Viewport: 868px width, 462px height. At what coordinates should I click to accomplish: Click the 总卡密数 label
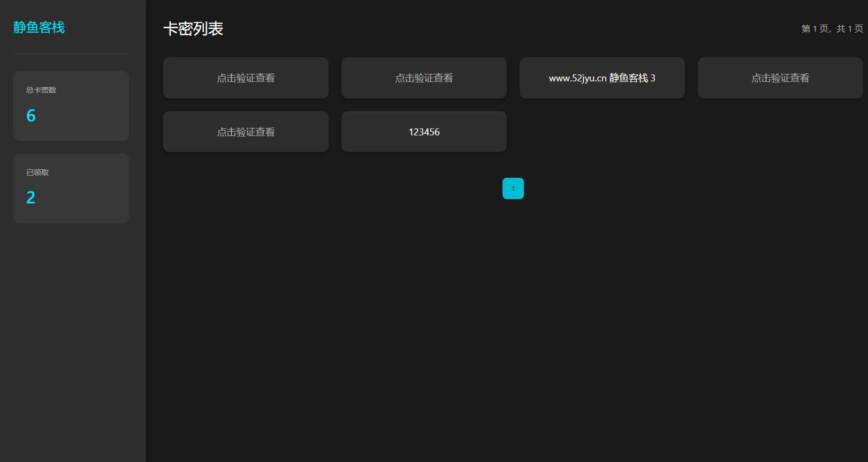[41, 90]
